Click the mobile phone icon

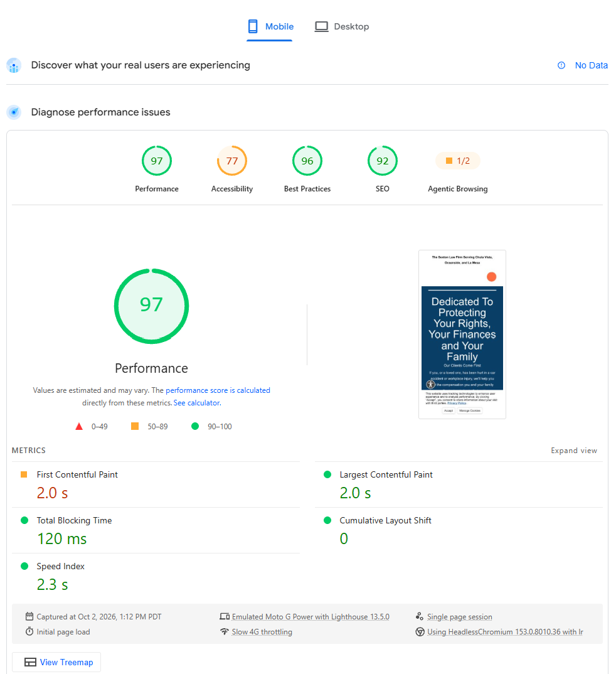coord(253,26)
